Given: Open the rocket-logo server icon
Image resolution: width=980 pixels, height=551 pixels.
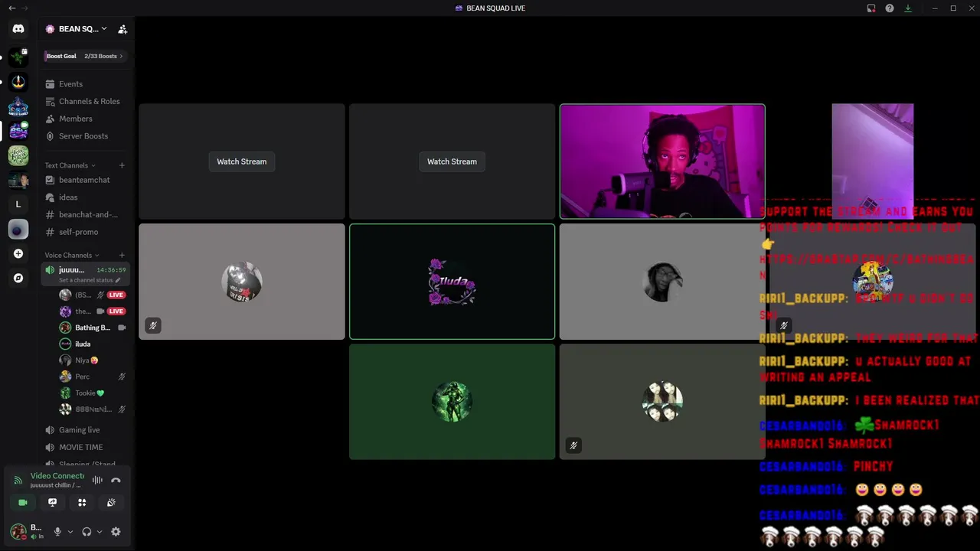Looking at the screenshot, I should [18, 82].
